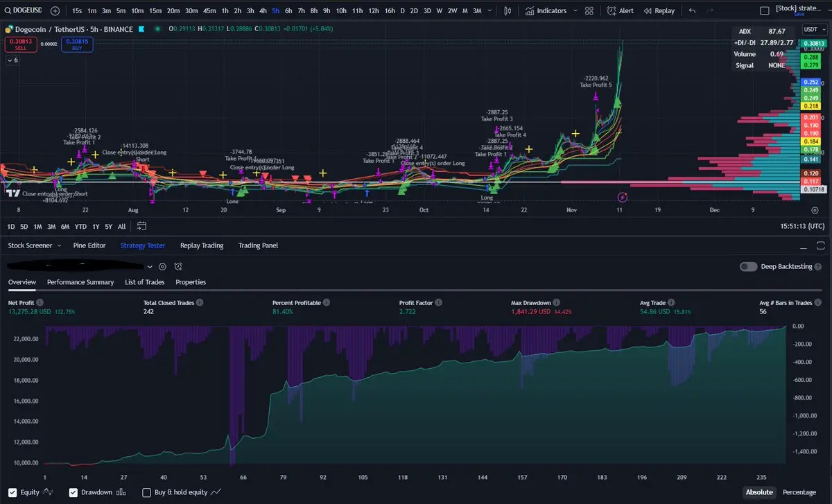Choose the 45m timeframe
Screen dimensions: 832x504
point(209,11)
